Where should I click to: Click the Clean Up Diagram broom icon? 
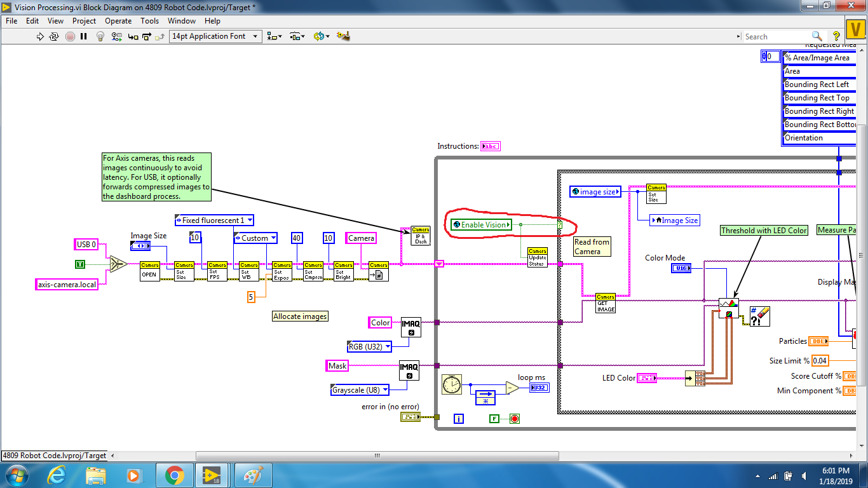pos(343,36)
